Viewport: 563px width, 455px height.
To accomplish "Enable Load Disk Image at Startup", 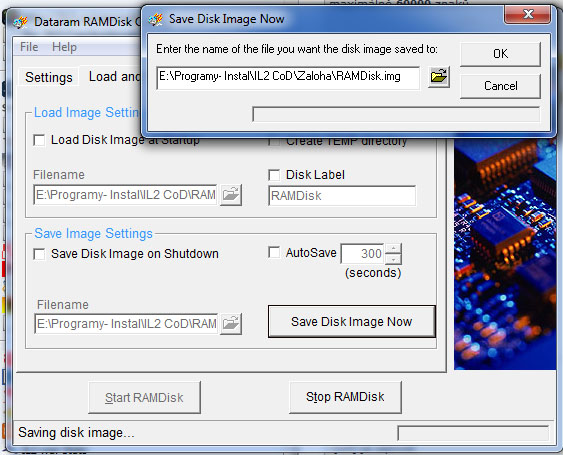I will click(39, 140).
